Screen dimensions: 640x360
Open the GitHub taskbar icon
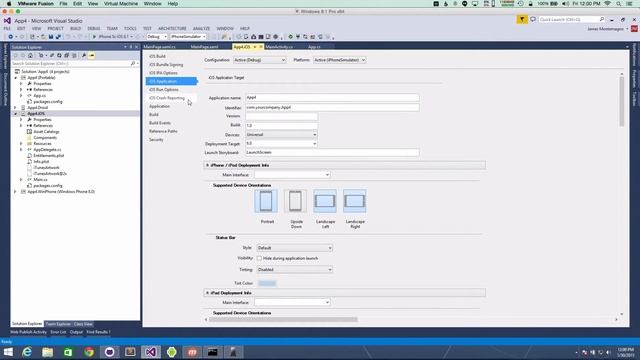(109, 352)
